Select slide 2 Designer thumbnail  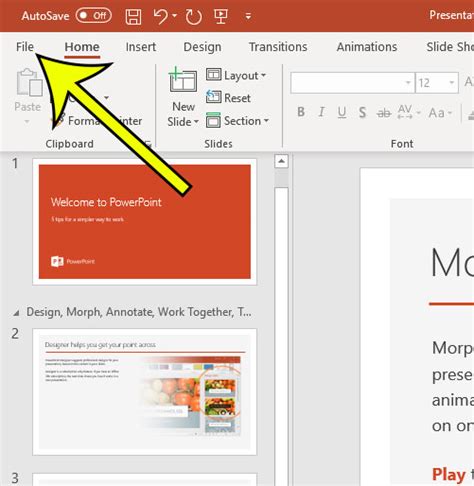pyautogui.click(x=145, y=392)
